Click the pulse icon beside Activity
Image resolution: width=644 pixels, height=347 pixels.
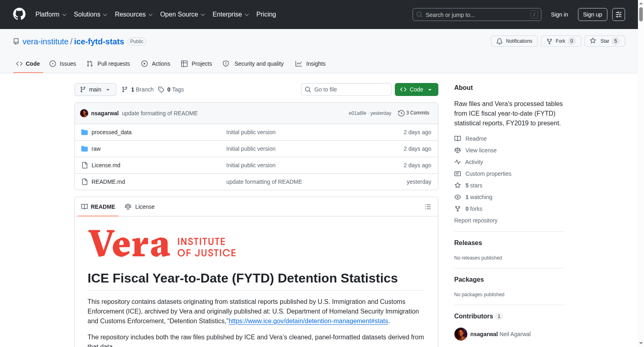click(458, 162)
